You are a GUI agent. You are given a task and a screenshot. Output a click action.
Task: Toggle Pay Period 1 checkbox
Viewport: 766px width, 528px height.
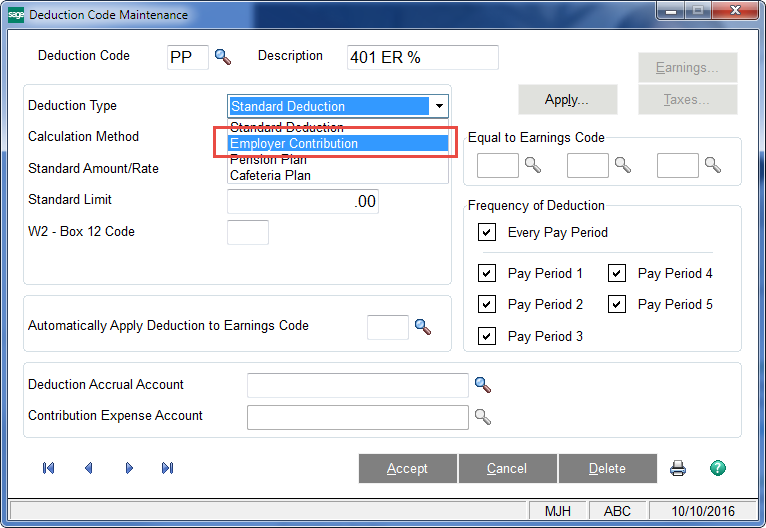pyautogui.click(x=487, y=273)
